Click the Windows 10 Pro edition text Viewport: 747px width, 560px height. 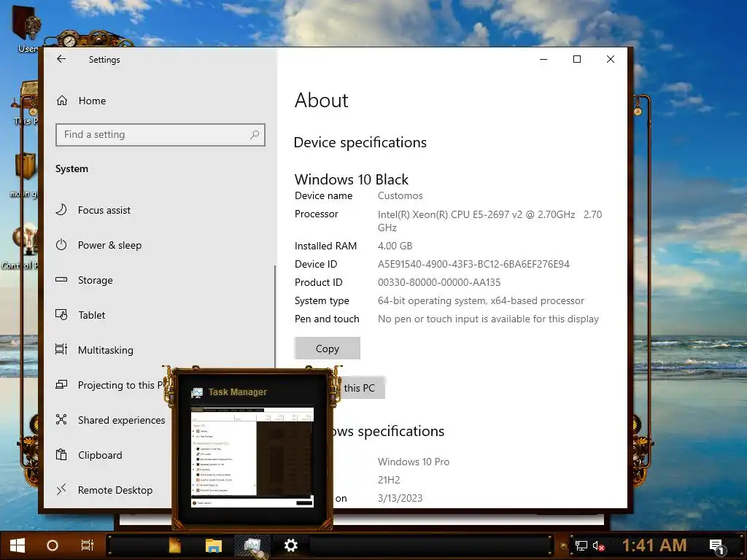click(x=414, y=462)
